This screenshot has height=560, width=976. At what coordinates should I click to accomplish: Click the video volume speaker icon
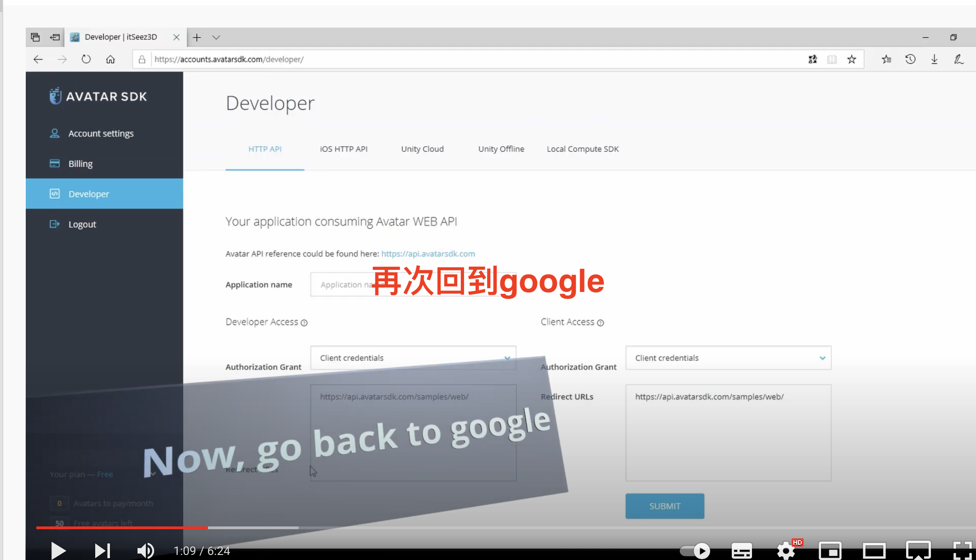[145, 550]
